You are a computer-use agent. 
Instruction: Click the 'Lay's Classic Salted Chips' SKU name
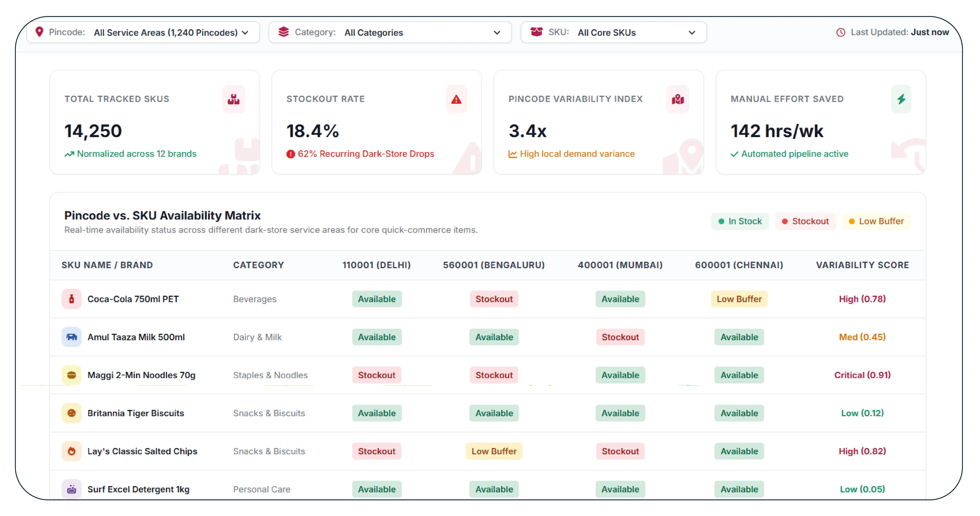142,451
